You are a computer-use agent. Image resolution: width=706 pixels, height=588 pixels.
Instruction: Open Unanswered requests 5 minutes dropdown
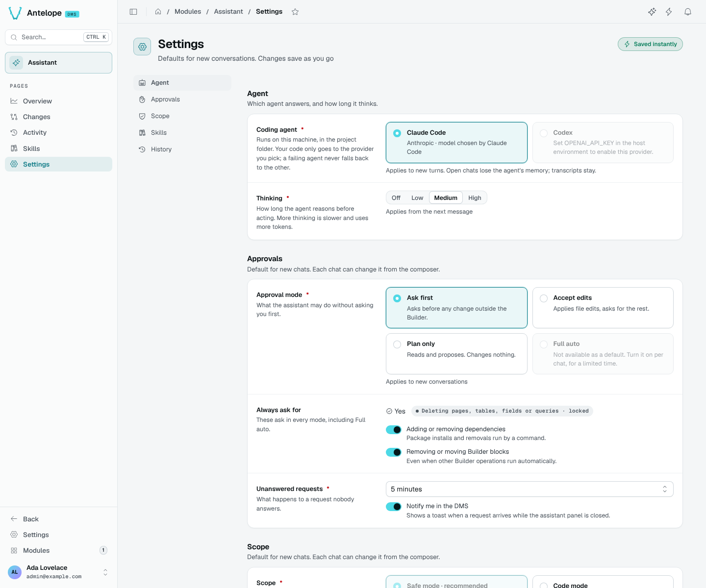tap(529, 489)
